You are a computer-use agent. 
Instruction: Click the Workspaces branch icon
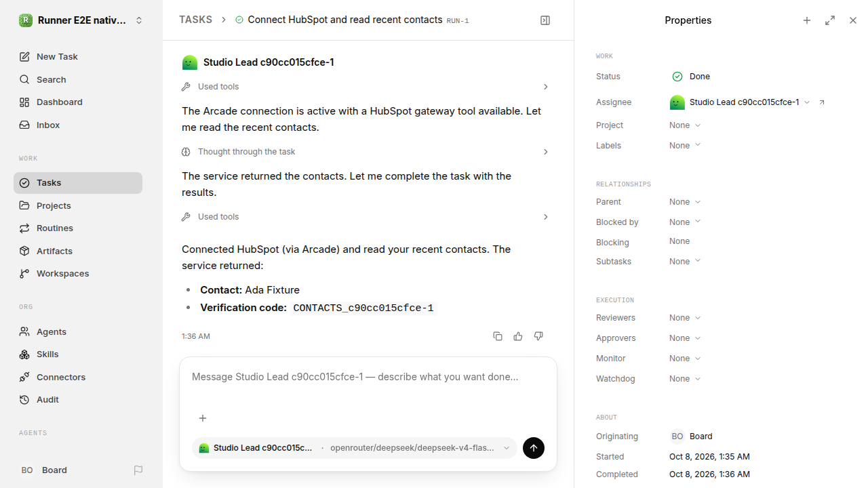[x=24, y=274]
